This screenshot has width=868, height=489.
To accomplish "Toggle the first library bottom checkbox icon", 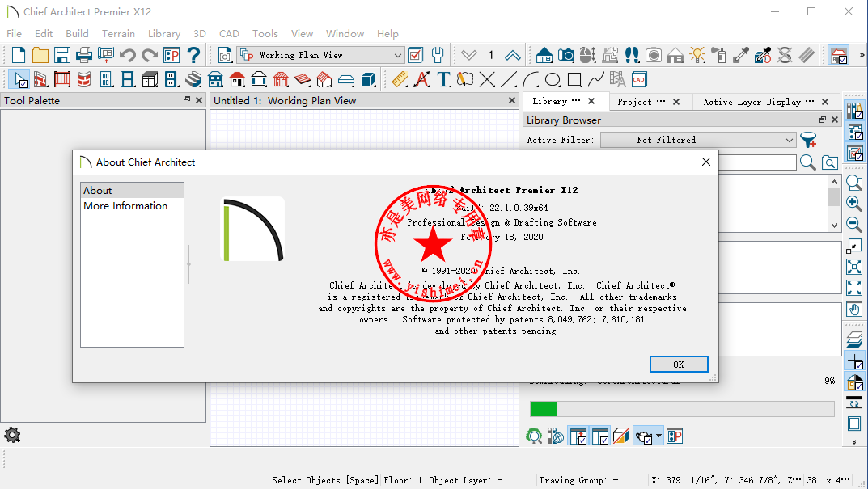I will tap(578, 436).
